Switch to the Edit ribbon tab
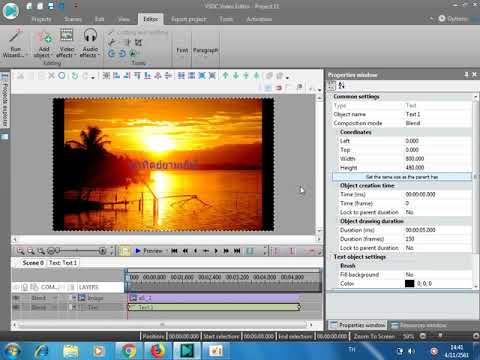480x360 pixels. click(x=99, y=19)
